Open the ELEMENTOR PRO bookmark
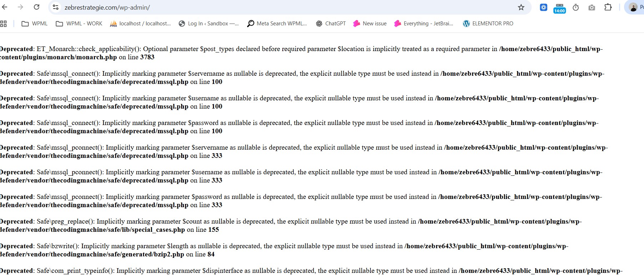This screenshot has width=644, height=275. pyautogui.click(x=488, y=24)
